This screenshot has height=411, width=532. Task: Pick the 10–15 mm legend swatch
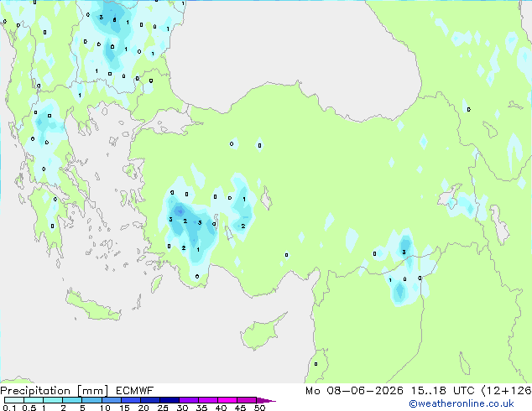coord(111,400)
